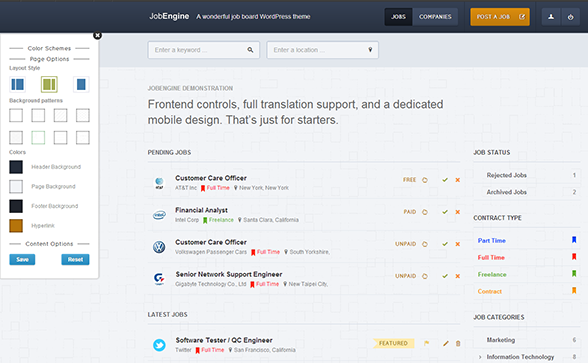Save the customizer settings

(22, 260)
